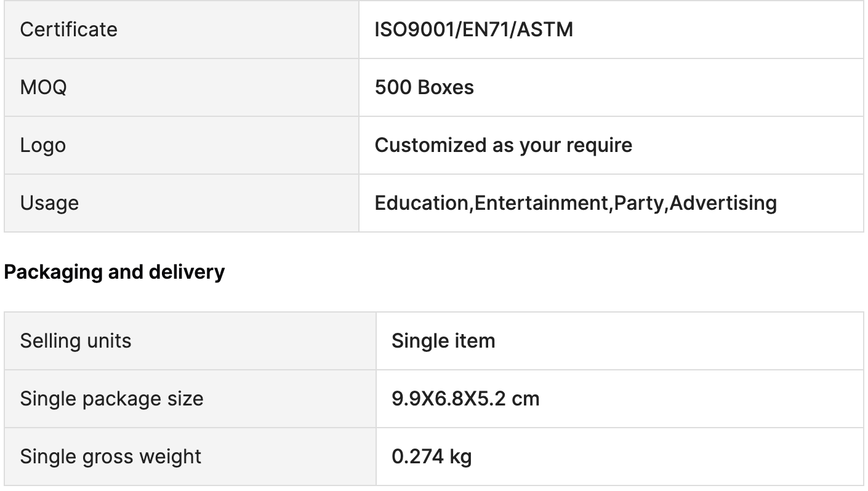Click the Single gross weight label
Viewport: 868px width, 491px height.
(x=111, y=457)
